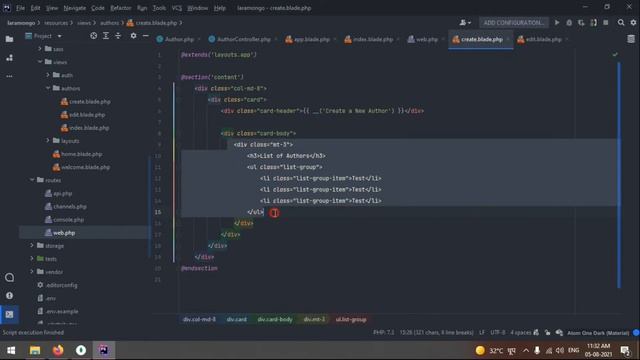Open the user account icon menu
The height and width of the screenshot is (360, 640).
[x=465, y=23]
